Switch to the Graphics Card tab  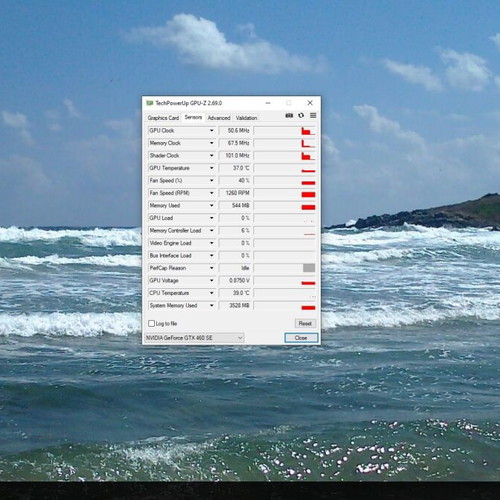pyautogui.click(x=163, y=118)
